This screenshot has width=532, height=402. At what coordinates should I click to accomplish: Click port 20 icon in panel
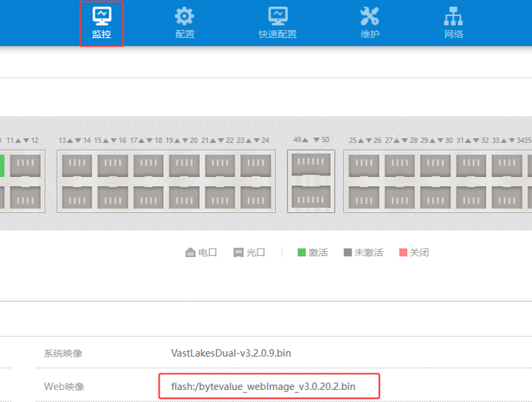click(x=184, y=197)
